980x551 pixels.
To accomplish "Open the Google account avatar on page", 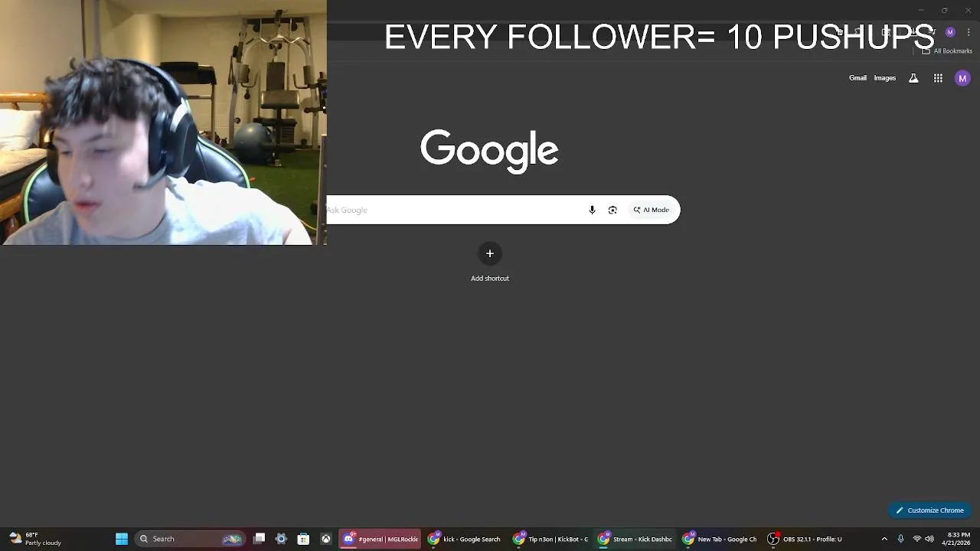I will click(x=962, y=78).
